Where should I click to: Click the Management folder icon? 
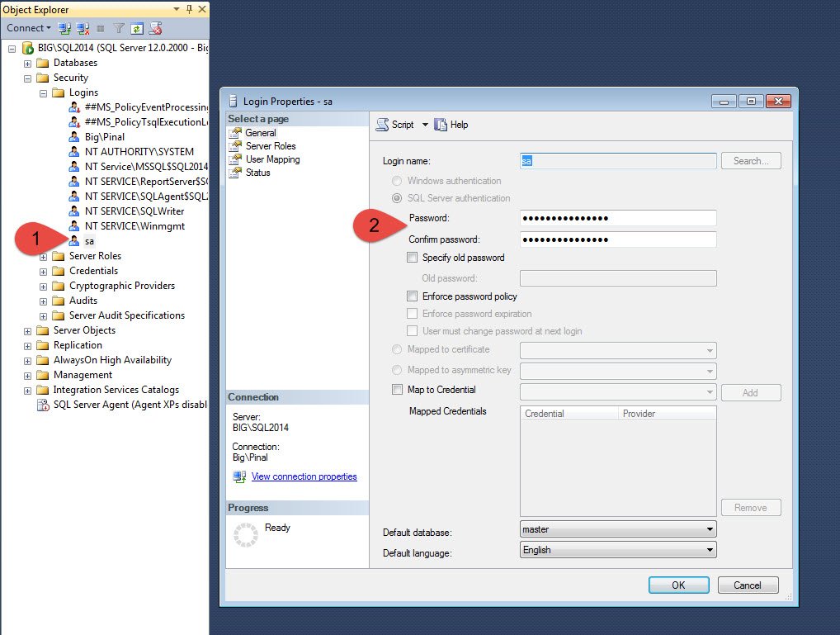[x=42, y=375]
